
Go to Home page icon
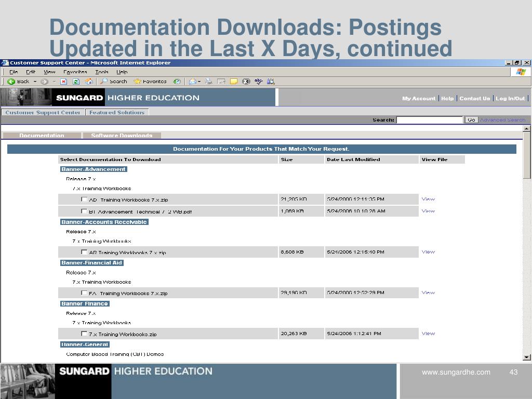click(x=89, y=82)
